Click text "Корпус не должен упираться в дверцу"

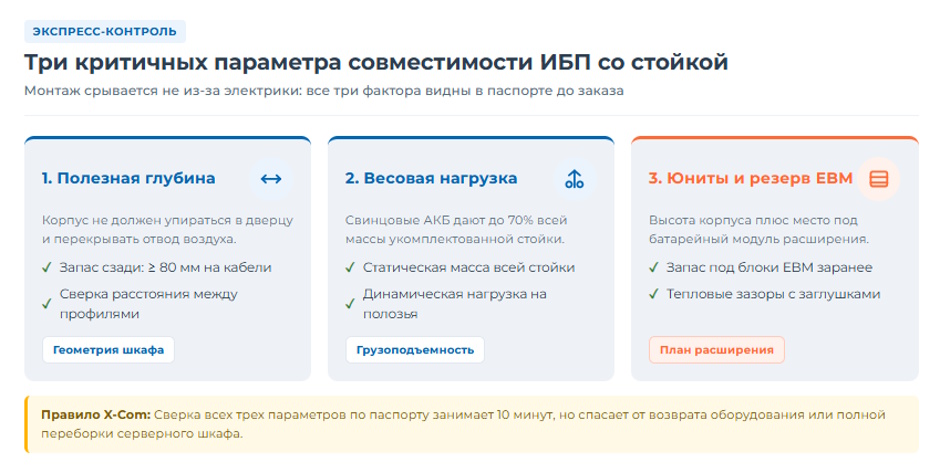(167, 220)
